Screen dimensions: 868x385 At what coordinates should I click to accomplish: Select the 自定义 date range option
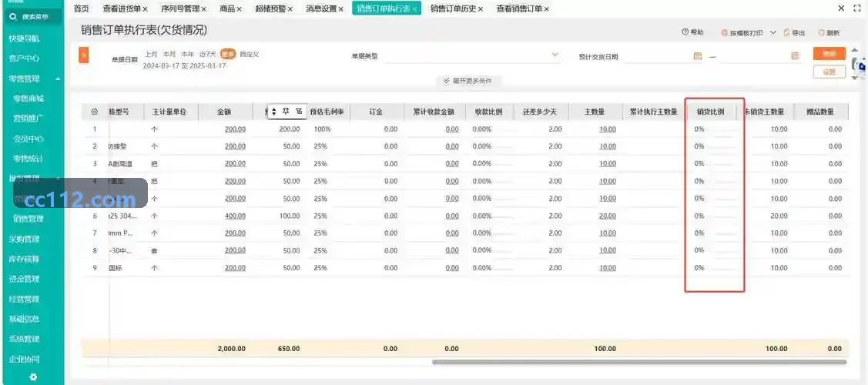tap(249, 54)
